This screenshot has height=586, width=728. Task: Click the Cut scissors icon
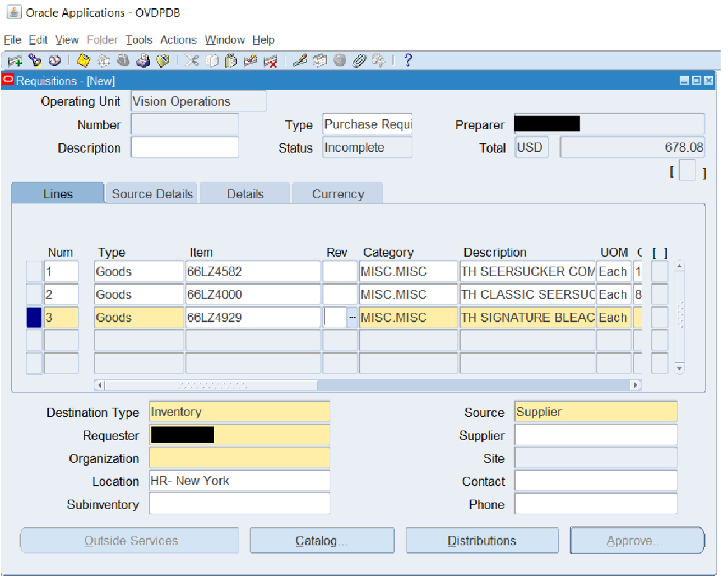[192, 61]
